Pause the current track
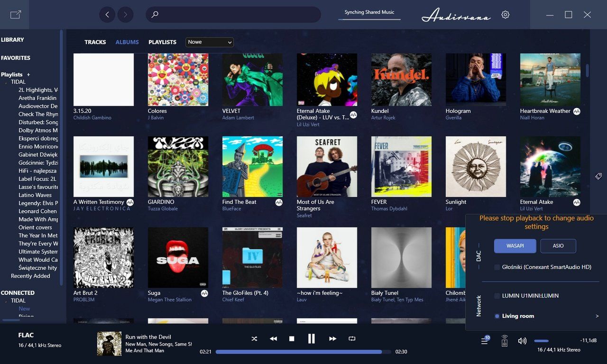The image size is (607, 364). (312, 338)
